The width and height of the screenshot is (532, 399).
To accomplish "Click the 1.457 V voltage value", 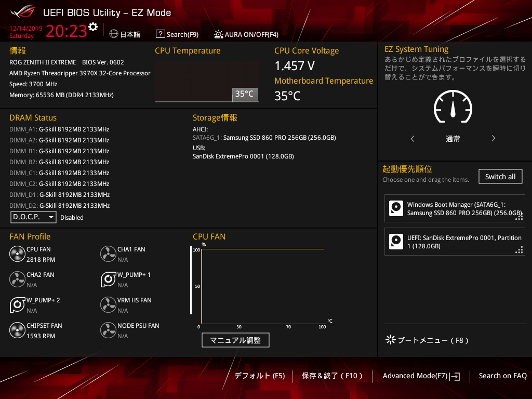I will (x=295, y=66).
